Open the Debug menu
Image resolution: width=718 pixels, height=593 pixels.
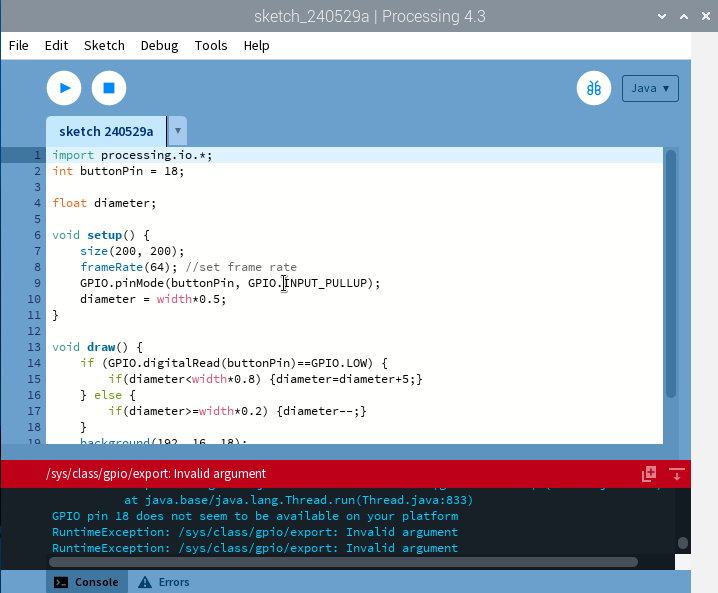click(159, 46)
